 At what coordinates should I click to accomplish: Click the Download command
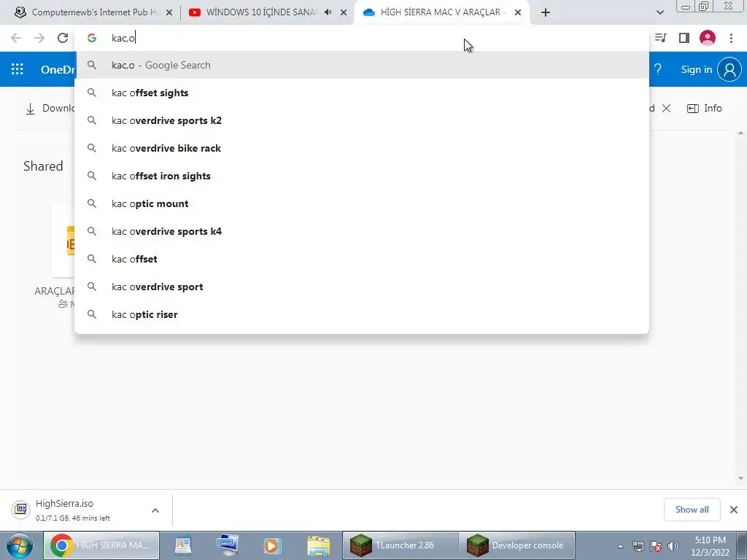point(50,108)
